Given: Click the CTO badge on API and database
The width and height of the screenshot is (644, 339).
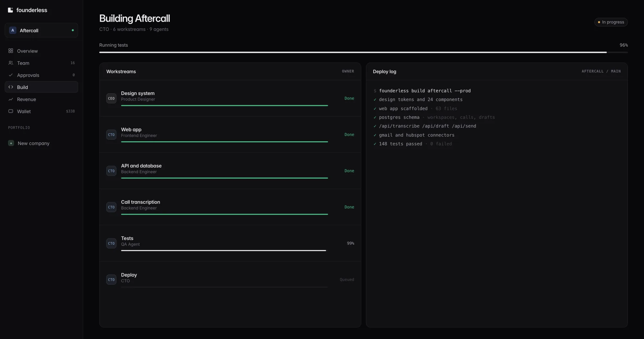Looking at the screenshot, I should pyautogui.click(x=111, y=171).
